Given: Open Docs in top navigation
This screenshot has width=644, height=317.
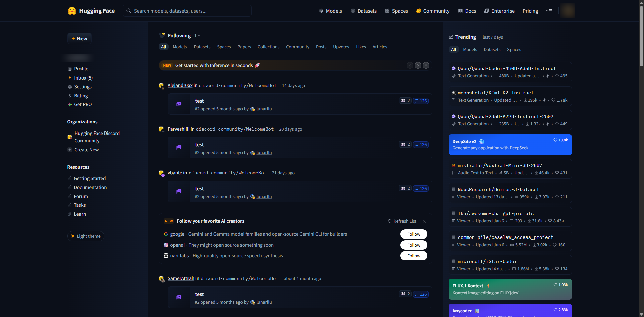Looking at the screenshot, I should tap(467, 11).
